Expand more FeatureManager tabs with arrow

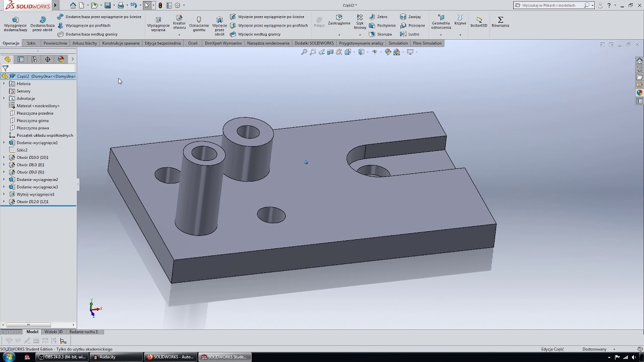(72, 59)
